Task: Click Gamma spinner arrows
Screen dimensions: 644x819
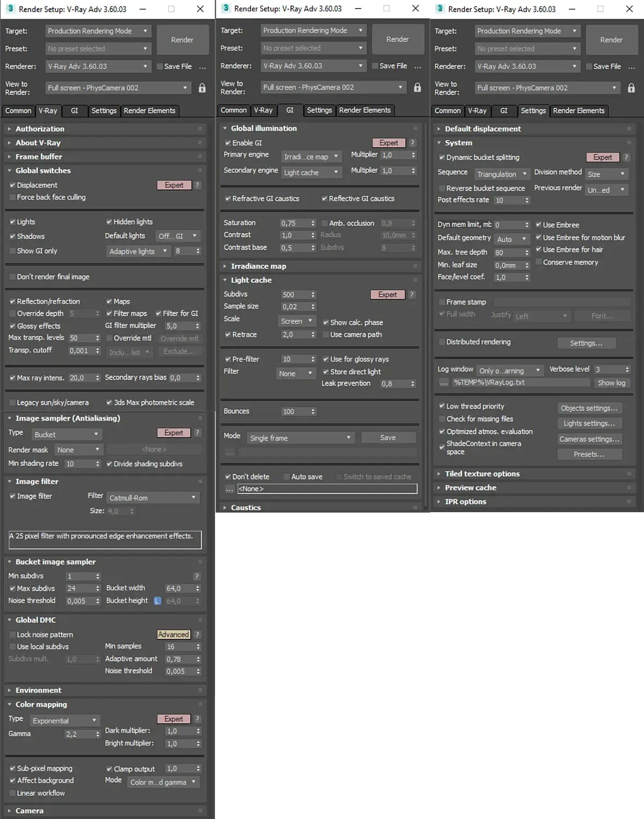Action: (x=98, y=734)
